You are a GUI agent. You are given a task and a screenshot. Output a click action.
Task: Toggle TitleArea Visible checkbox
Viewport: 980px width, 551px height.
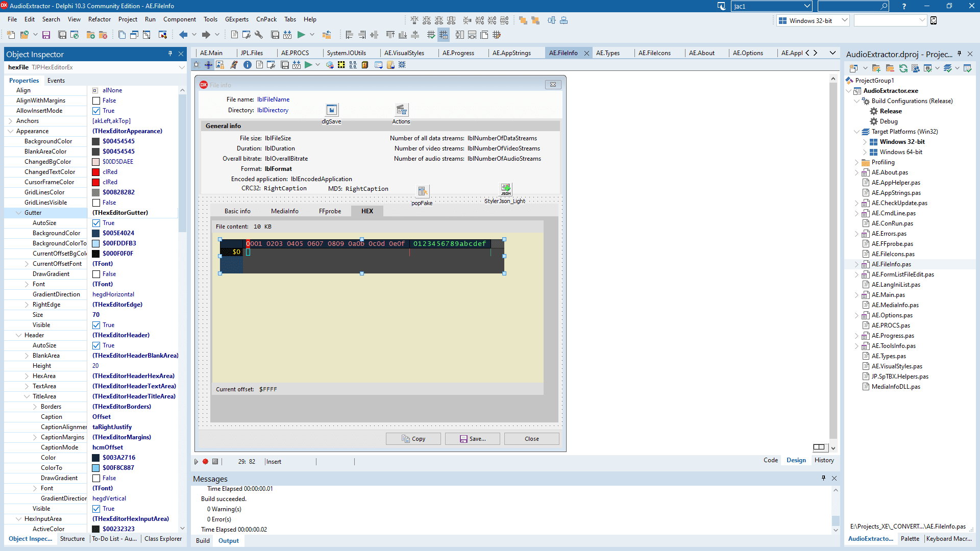point(96,509)
